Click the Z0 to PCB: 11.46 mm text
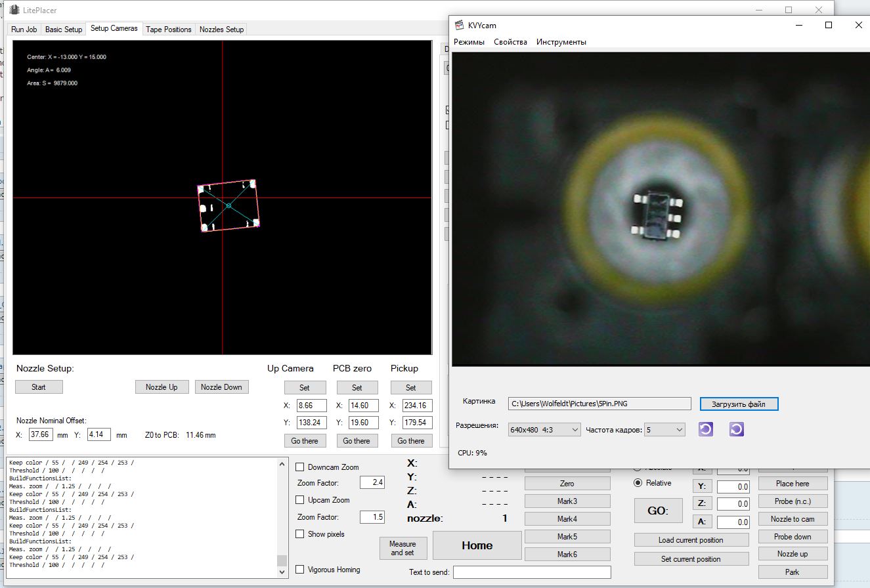 pyautogui.click(x=180, y=435)
